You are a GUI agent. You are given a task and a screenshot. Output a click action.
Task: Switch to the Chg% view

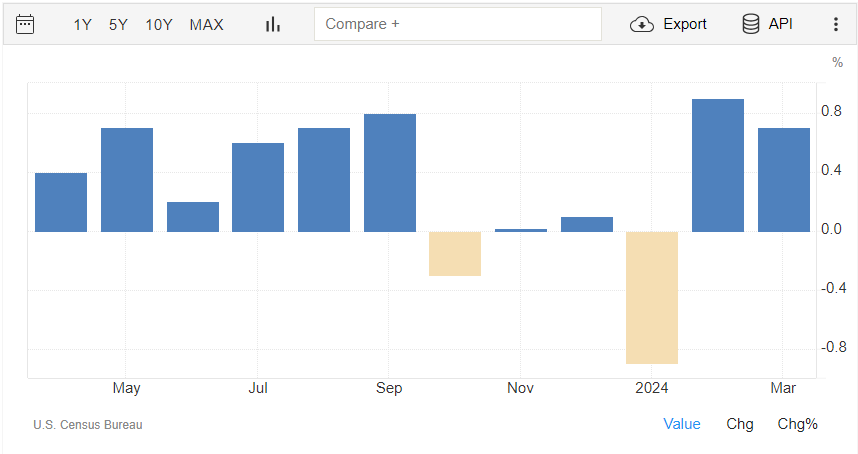click(797, 424)
